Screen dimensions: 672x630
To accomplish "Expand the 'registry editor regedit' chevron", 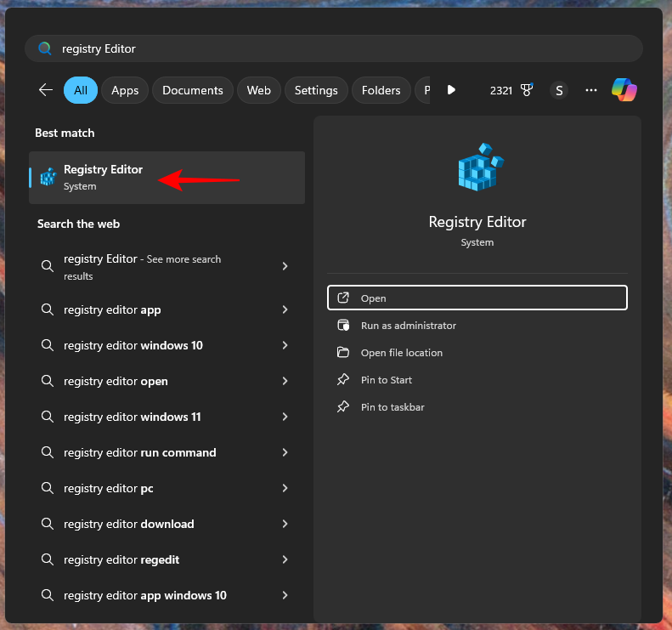I will coord(285,560).
